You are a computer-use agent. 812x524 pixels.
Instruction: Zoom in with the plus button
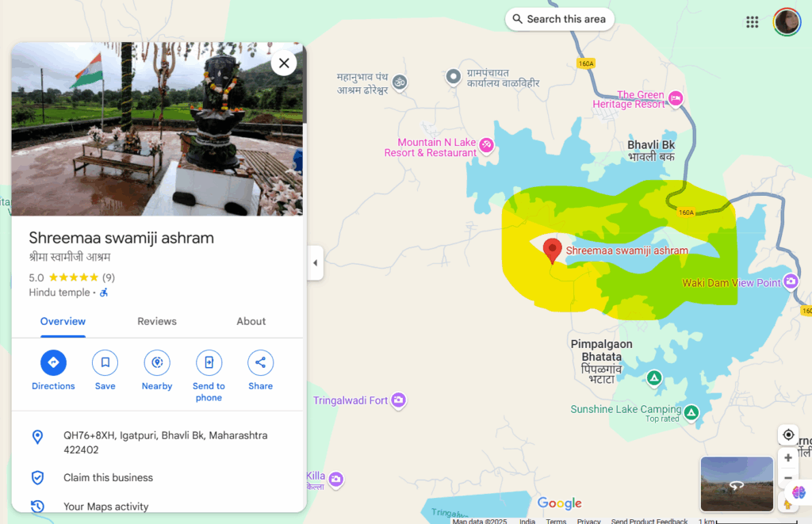[x=788, y=457]
